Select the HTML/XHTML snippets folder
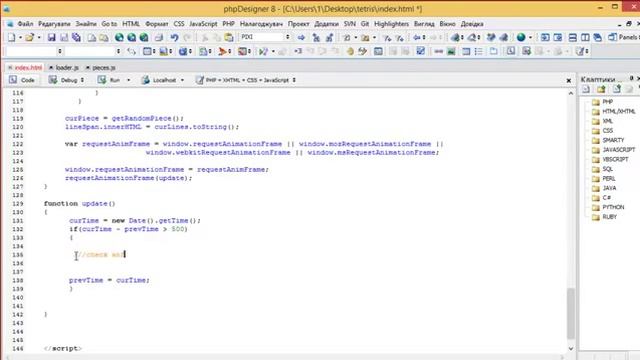 click(x=613, y=111)
